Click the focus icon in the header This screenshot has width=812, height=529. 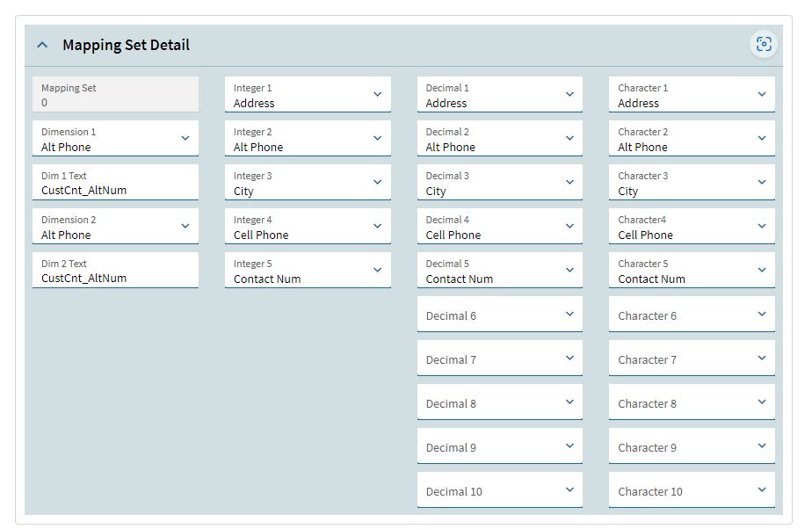click(x=764, y=44)
